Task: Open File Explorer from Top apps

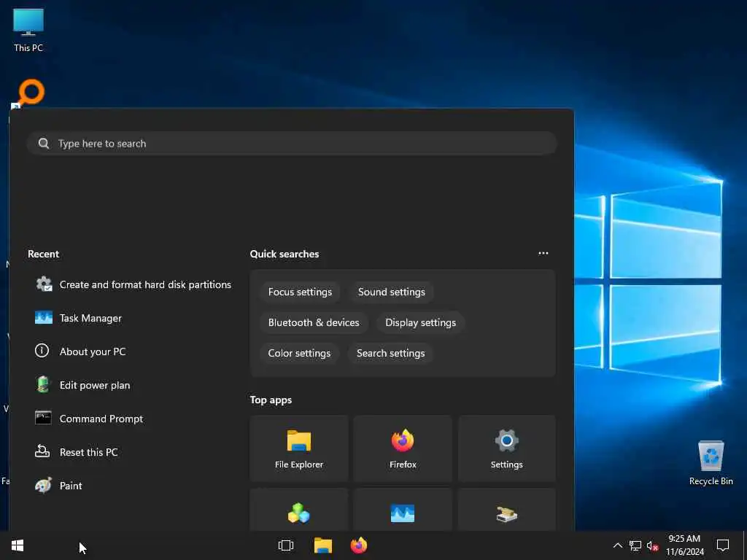Action: [x=299, y=448]
